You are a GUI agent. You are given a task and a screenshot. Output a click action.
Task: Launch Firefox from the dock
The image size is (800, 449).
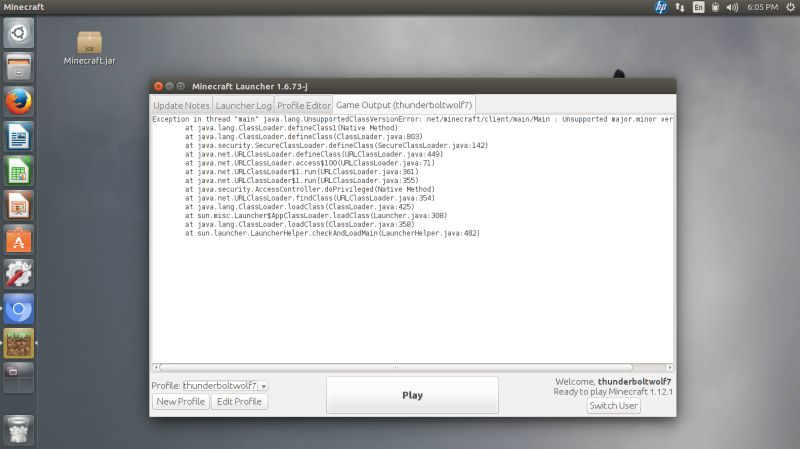tap(19, 102)
